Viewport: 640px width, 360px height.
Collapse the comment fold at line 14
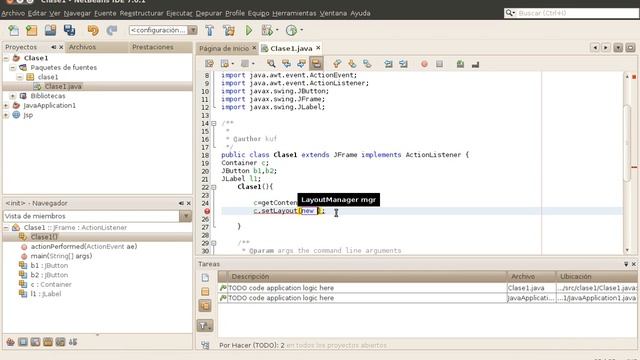213,123
